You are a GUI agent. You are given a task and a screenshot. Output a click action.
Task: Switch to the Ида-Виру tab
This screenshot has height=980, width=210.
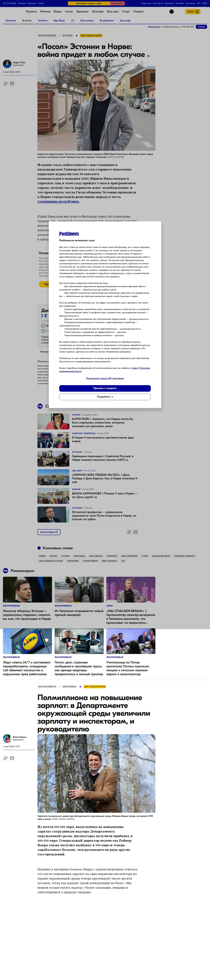(x=59, y=21)
